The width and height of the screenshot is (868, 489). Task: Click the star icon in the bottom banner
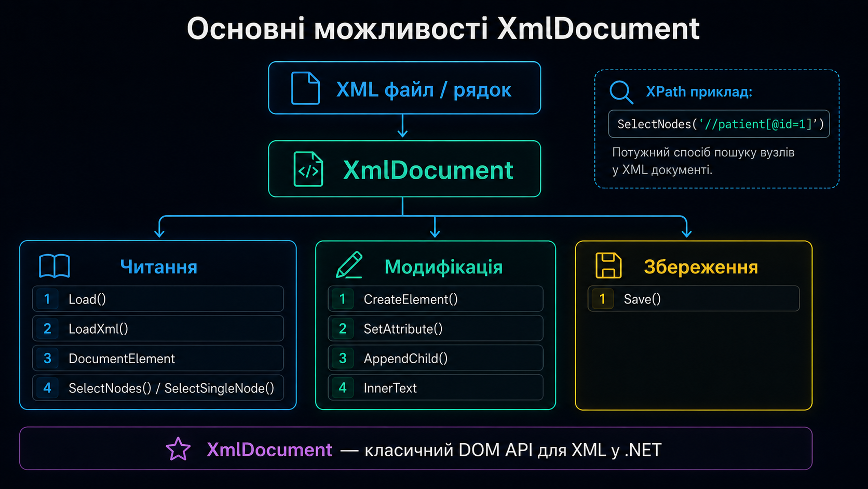click(x=178, y=449)
